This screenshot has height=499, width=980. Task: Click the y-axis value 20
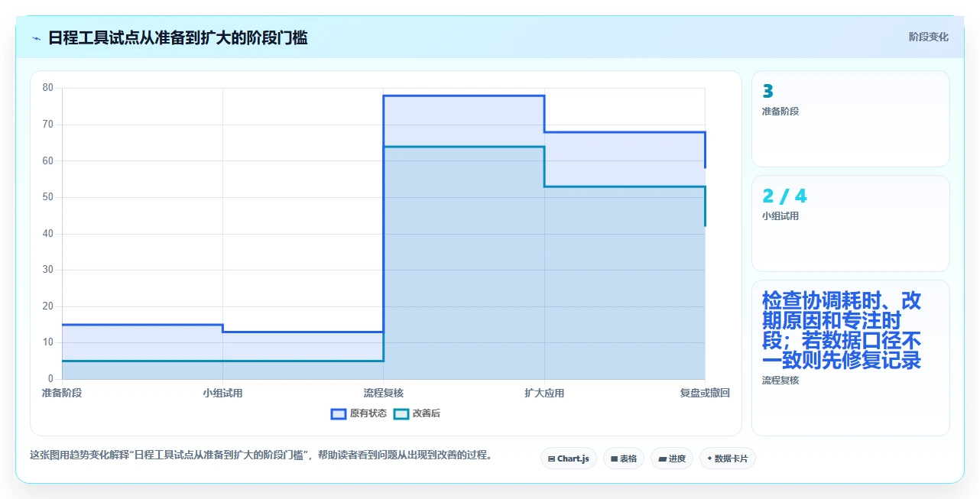coord(48,306)
